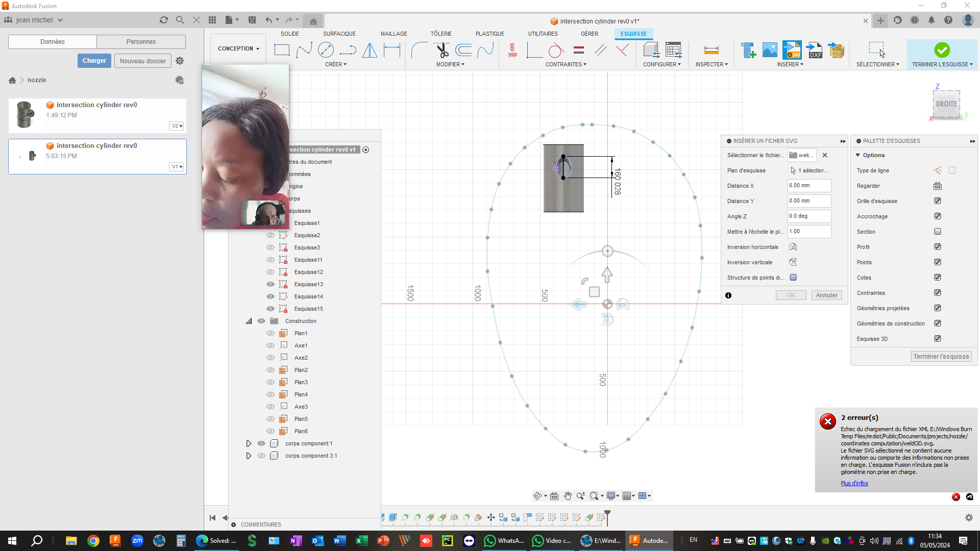
Task: Switch to the SOLIDE ribbon tab
Action: (290, 34)
